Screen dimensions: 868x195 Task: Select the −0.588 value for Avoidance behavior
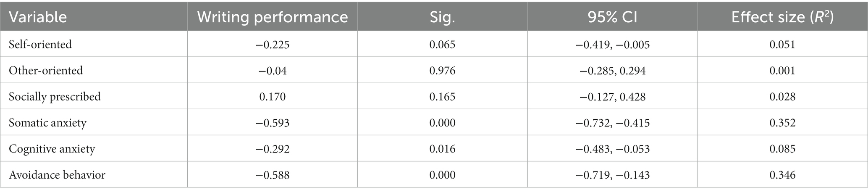coord(273,175)
